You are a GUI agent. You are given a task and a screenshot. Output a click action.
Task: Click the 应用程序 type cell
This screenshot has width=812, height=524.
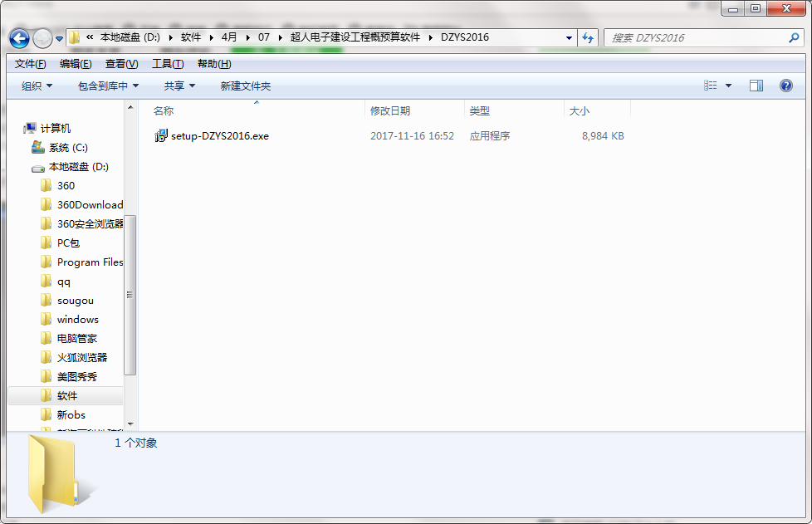click(x=489, y=136)
